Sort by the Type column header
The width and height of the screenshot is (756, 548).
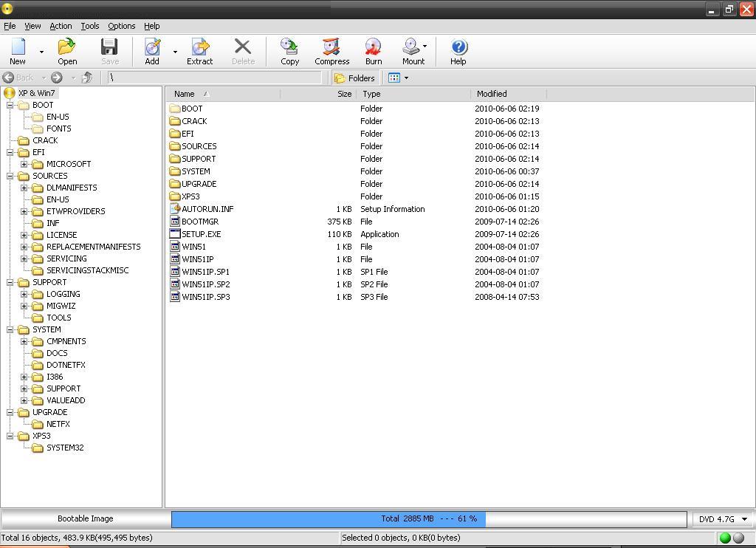coord(413,94)
